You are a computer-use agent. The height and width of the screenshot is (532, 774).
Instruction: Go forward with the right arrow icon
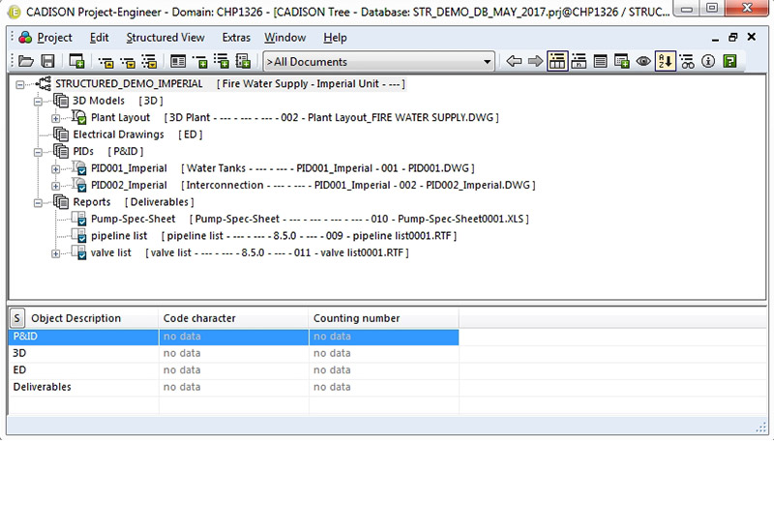(535, 61)
